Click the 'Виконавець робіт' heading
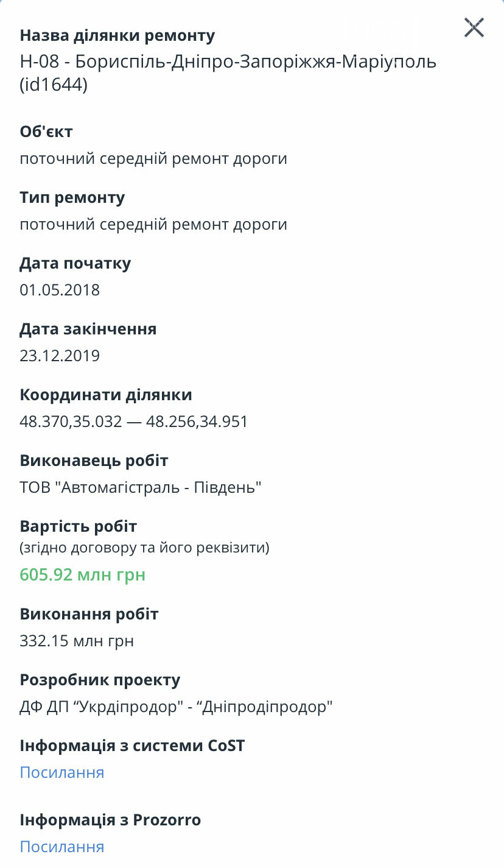The height and width of the screenshot is (868, 504). click(x=94, y=460)
